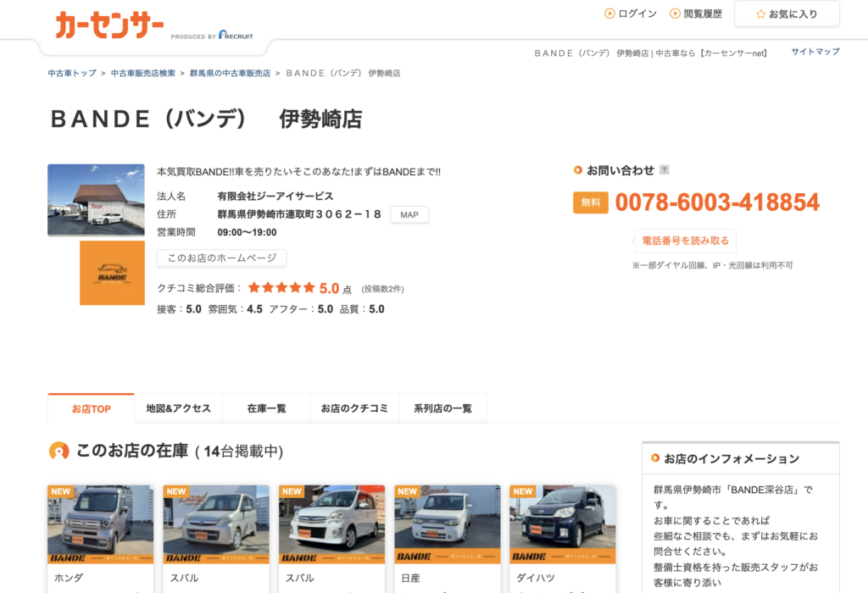Select the 系列店の一覧 tab
The image size is (868, 593).
(x=442, y=408)
